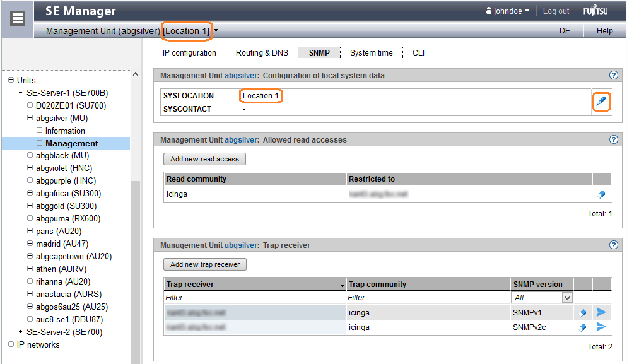This screenshot has height=364, width=627.
Task: Expand the IP networks tree node
Action: tap(11, 344)
